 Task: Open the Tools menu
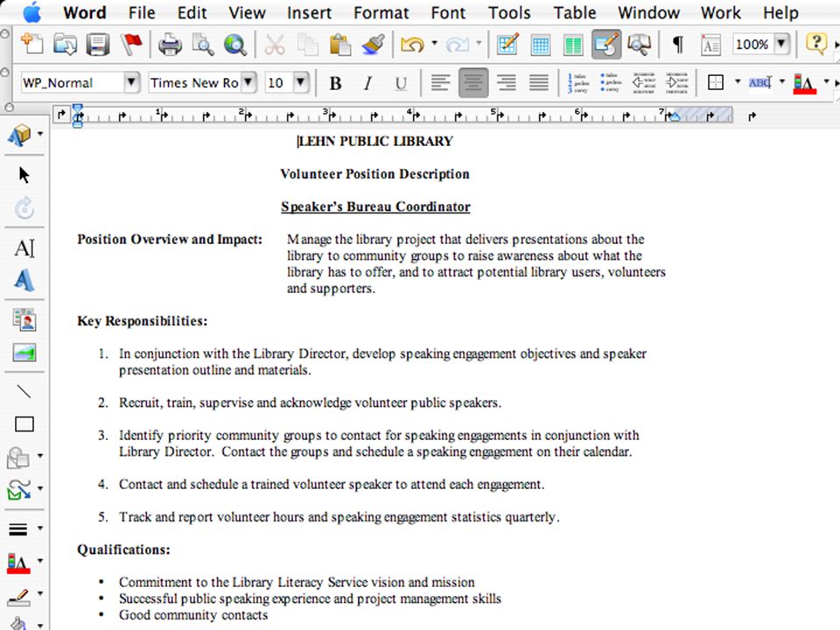click(509, 12)
